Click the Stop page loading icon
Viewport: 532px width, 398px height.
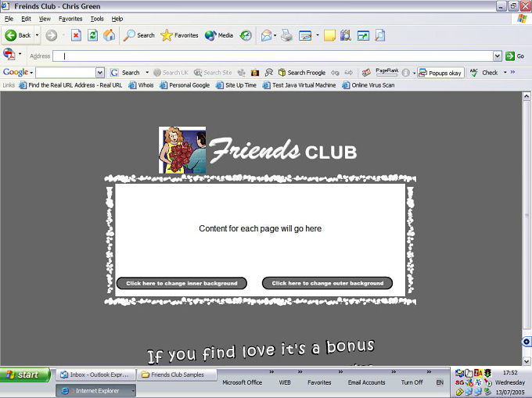point(76,35)
